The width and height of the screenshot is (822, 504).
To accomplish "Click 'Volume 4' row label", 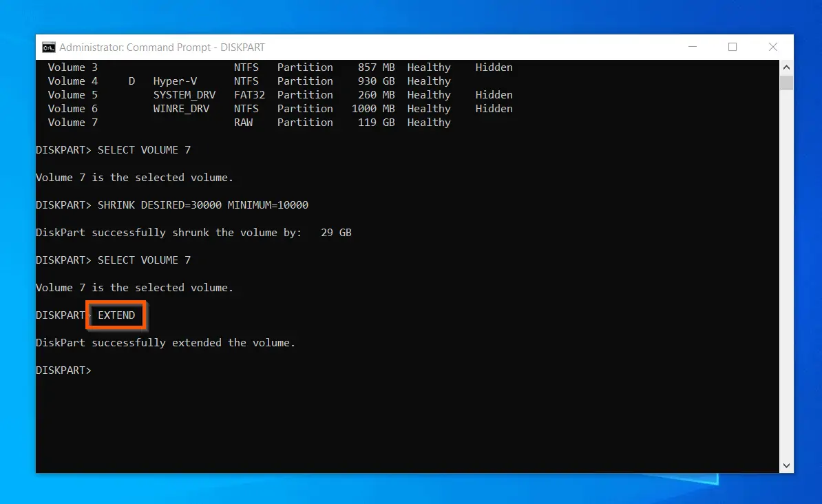I will point(72,81).
